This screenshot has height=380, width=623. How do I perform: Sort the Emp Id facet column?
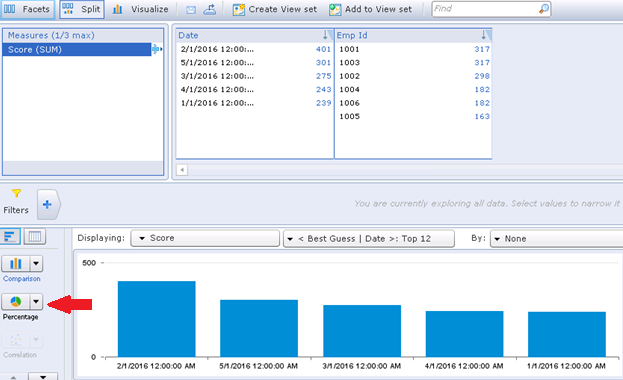point(485,35)
